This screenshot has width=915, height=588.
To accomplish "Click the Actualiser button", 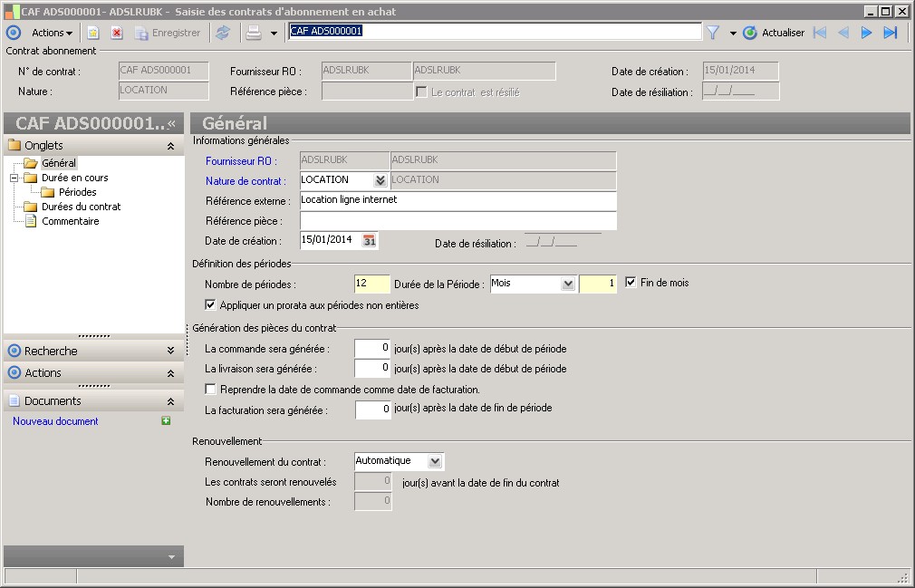I will click(775, 33).
